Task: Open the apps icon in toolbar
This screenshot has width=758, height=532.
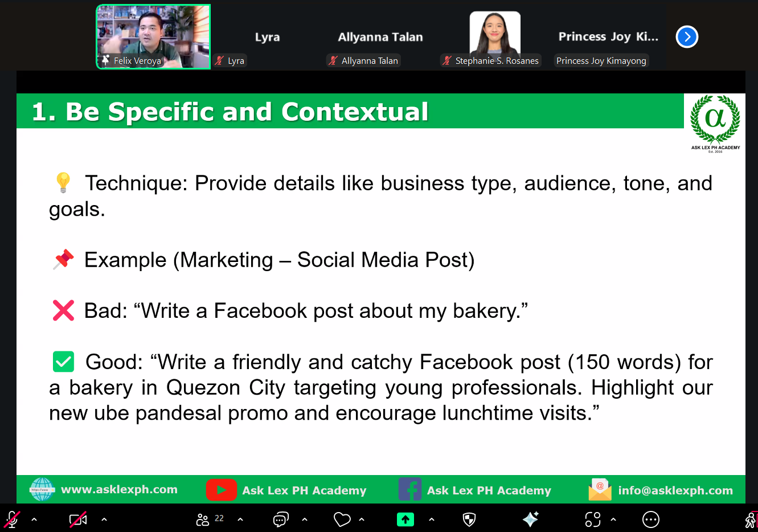Action: (593, 519)
